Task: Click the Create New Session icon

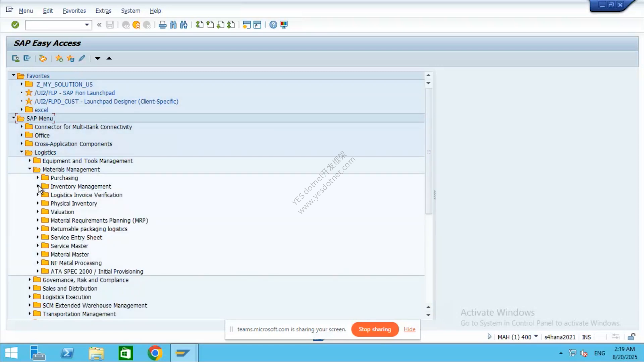Action: click(247, 25)
